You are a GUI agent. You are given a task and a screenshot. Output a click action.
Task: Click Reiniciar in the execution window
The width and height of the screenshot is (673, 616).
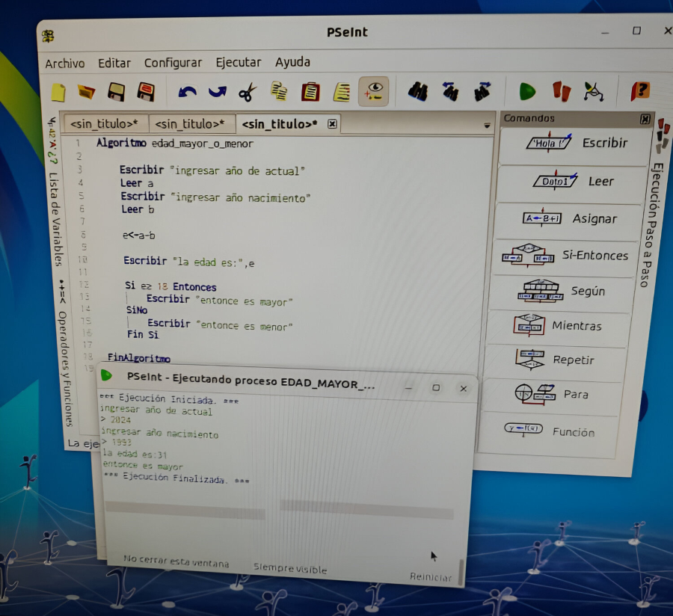coord(431,576)
